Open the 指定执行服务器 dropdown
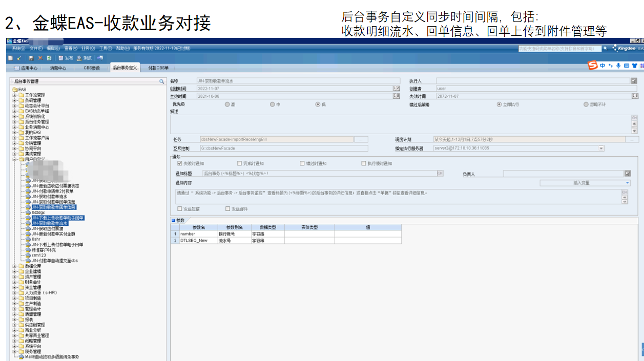This screenshot has width=644, height=361. [x=601, y=148]
